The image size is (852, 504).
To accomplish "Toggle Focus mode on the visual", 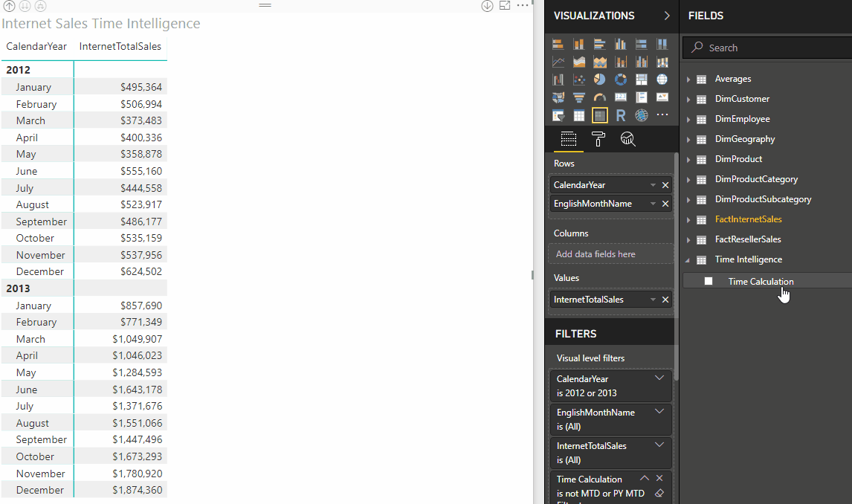I will tap(505, 5).
